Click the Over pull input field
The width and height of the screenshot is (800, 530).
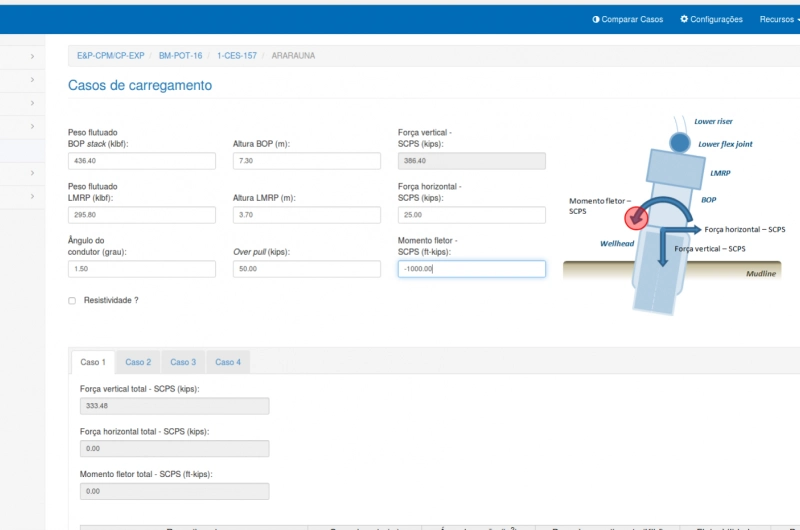(x=306, y=269)
